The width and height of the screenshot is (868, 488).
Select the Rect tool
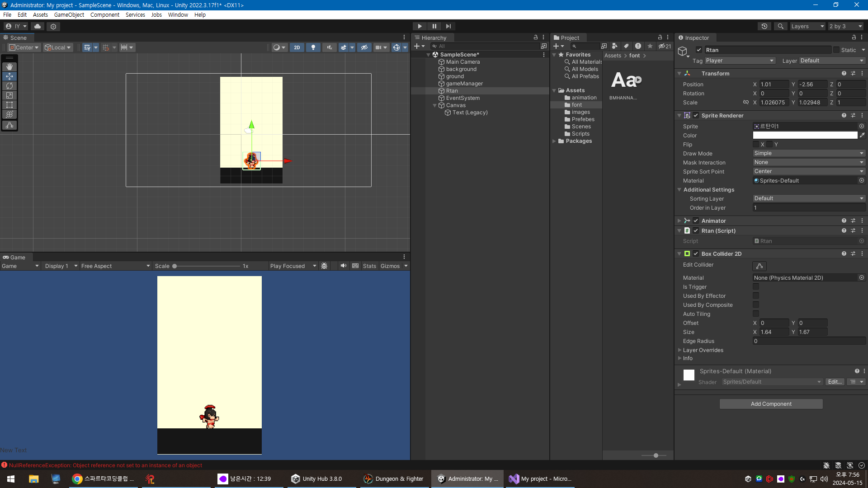pos(9,105)
